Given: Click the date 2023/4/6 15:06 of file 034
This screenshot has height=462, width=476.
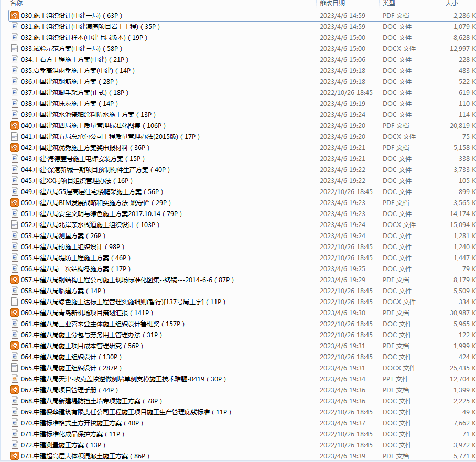Looking at the screenshot, I should (342, 60).
